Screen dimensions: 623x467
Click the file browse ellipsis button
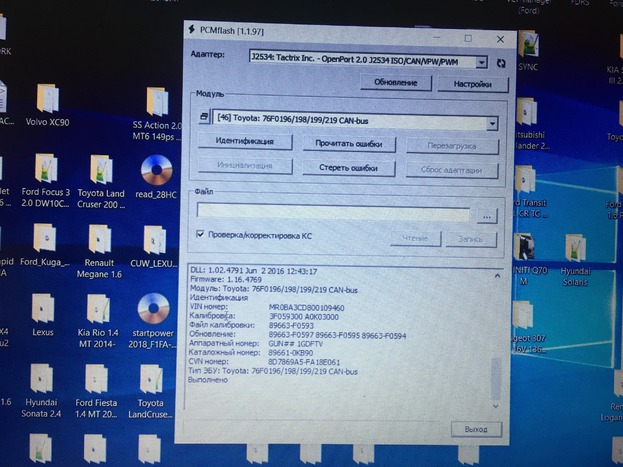click(486, 214)
